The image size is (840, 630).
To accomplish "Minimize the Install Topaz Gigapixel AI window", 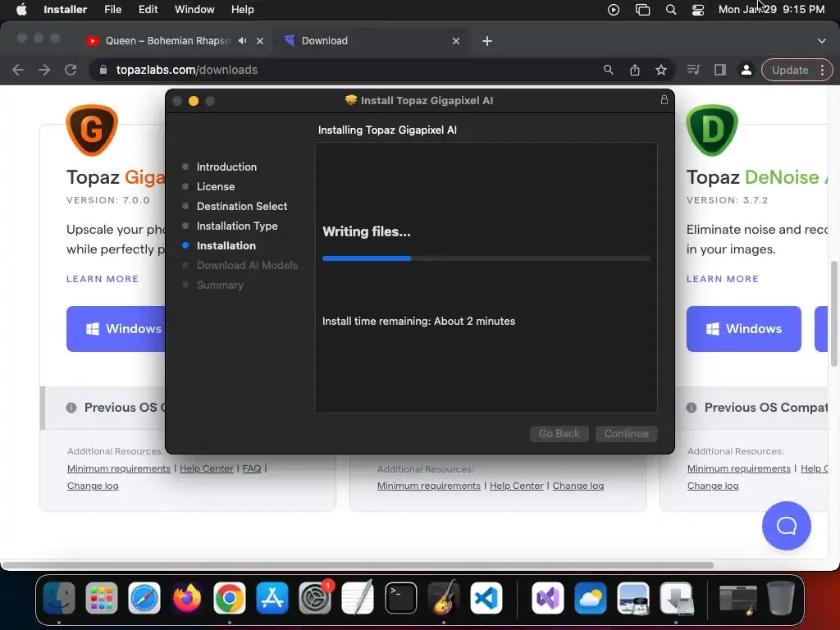I will tap(194, 101).
